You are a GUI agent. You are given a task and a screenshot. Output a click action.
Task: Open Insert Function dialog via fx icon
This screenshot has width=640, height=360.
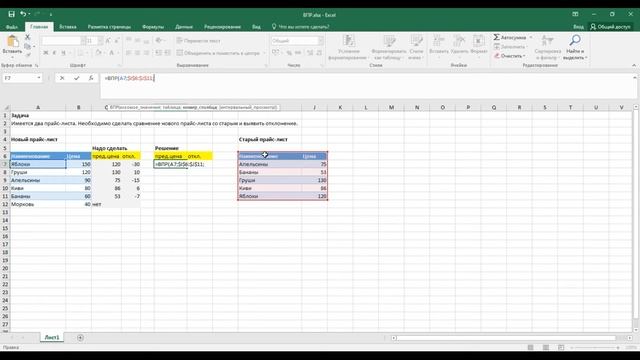coord(91,78)
